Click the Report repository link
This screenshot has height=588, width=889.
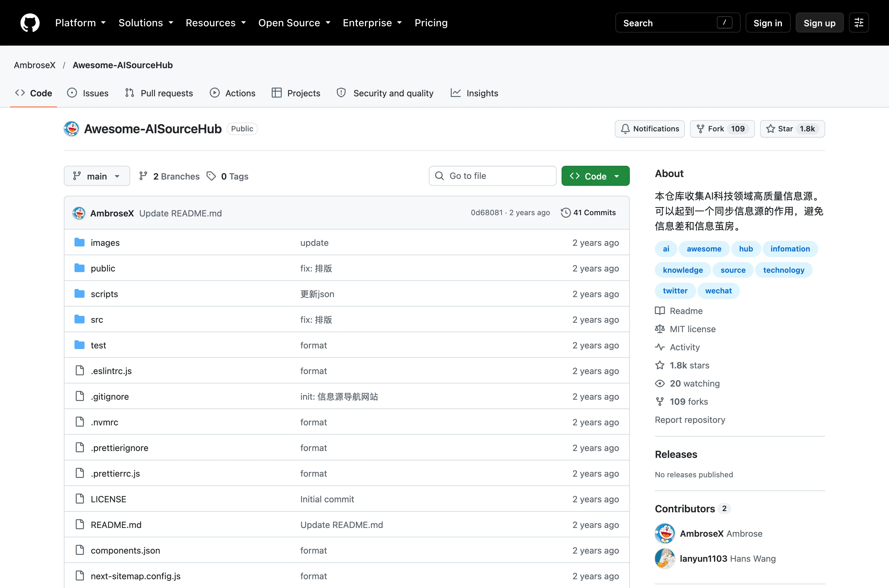[x=690, y=420]
